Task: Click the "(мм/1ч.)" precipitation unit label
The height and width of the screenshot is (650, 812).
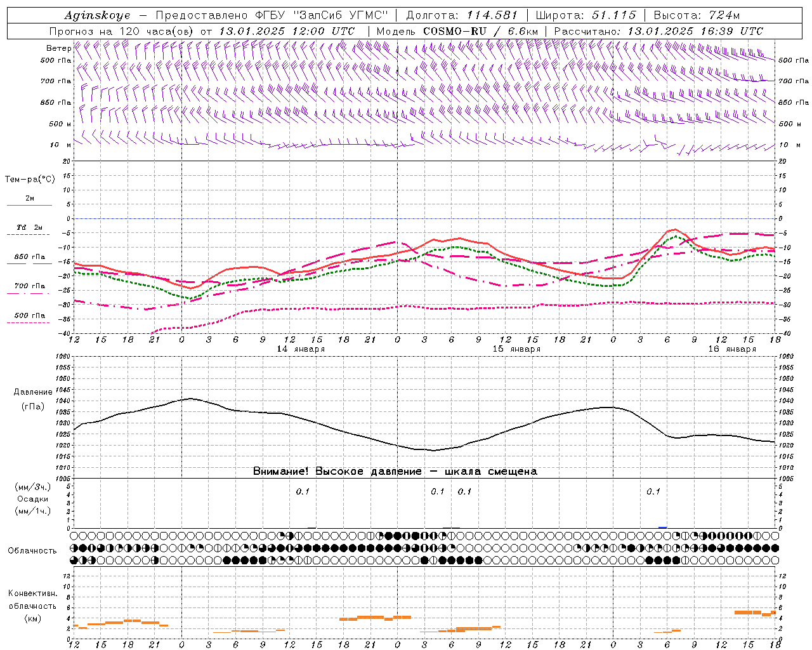Action: [x=32, y=511]
